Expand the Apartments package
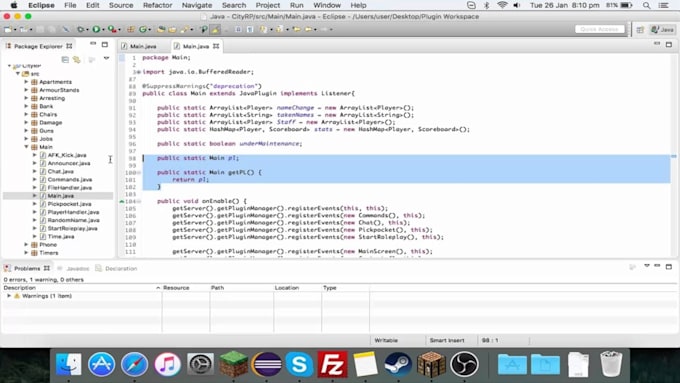Screen dimensions: 680x383 tap(26, 82)
